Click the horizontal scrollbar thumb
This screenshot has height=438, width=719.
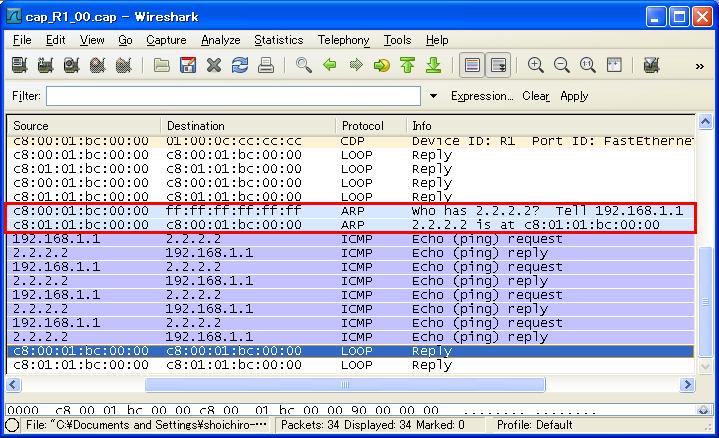tap(345, 384)
